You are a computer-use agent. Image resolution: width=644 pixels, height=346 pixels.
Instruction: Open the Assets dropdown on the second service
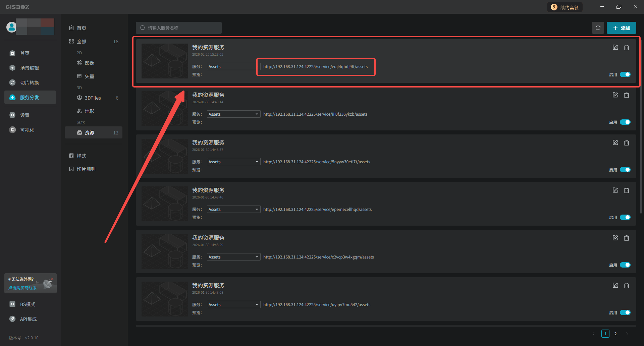coord(233,114)
